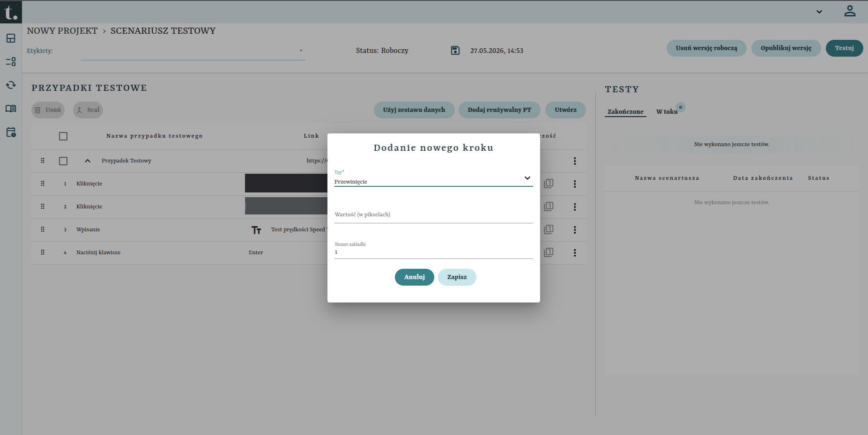The width and height of the screenshot is (868, 435).
Task: Focus the Numer zakładki field
Action: (433, 251)
